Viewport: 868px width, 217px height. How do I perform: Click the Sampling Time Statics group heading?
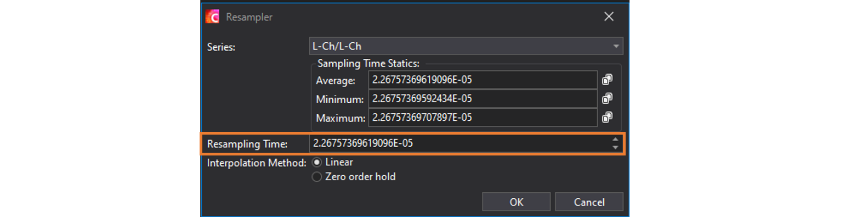368,64
